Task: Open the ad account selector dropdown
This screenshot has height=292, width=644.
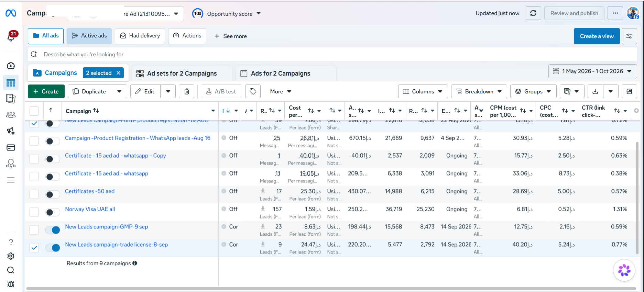Action: point(125,14)
